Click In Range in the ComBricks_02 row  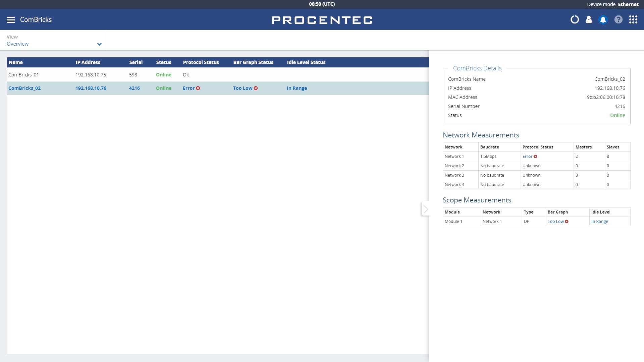click(297, 88)
